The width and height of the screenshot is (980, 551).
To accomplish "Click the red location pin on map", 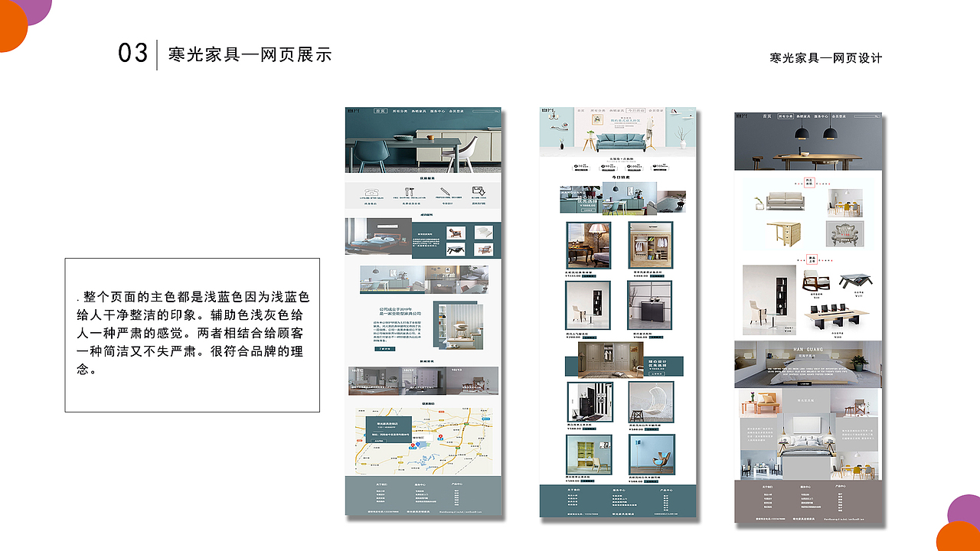I will click(413, 445).
